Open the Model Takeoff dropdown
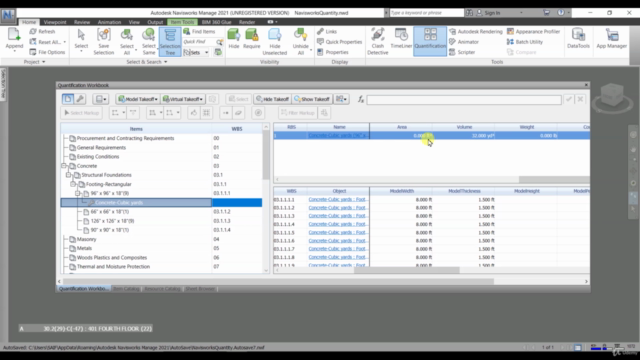The image size is (640, 360). pyautogui.click(x=138, y=99)
